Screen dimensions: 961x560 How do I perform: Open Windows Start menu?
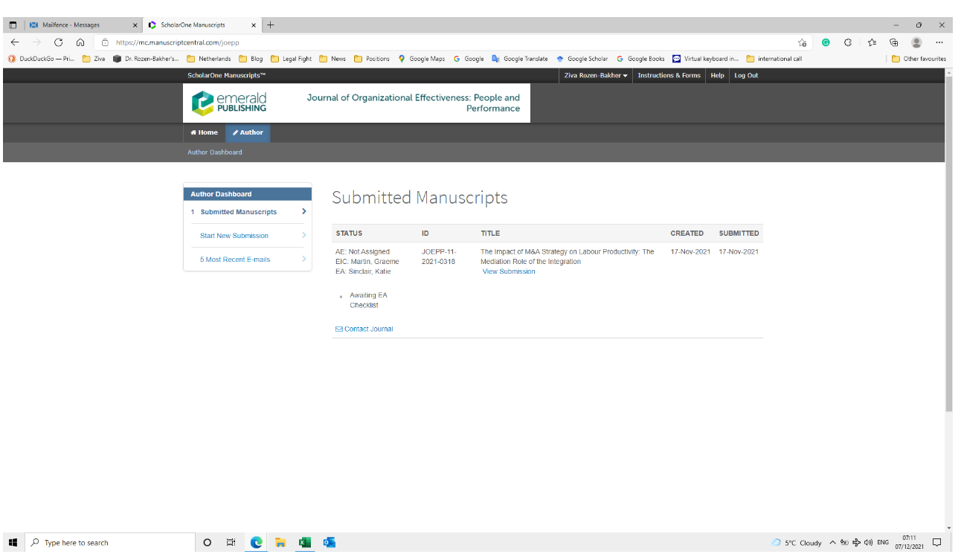point(13,542)
